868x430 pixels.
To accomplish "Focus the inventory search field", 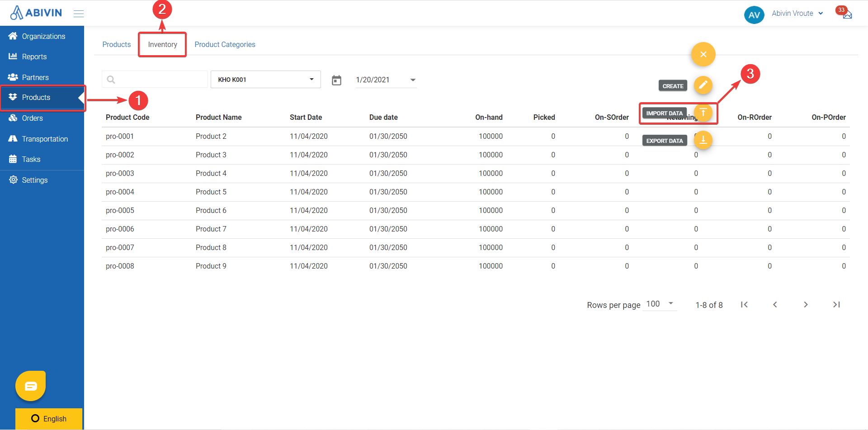I will point(155,80).
